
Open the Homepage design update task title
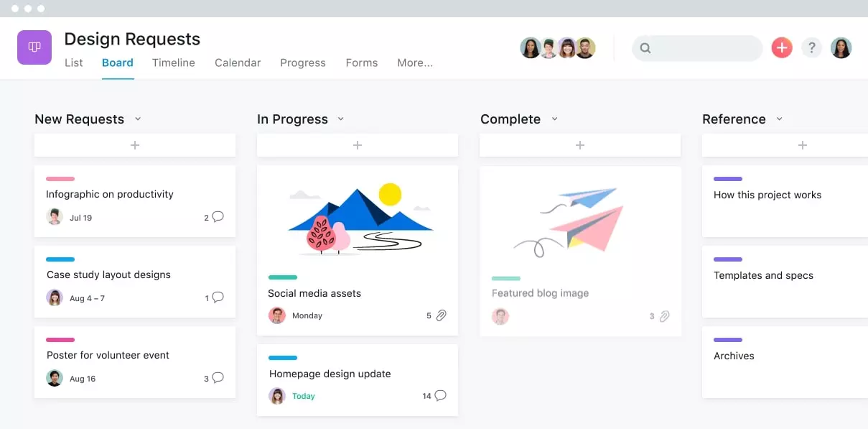[x=330, y=374]
